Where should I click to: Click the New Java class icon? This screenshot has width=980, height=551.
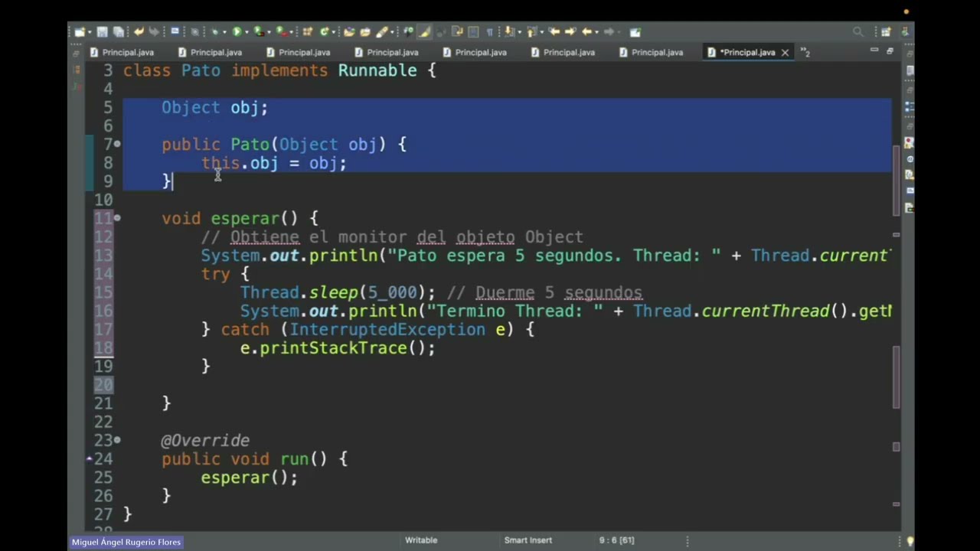[324, 32]
